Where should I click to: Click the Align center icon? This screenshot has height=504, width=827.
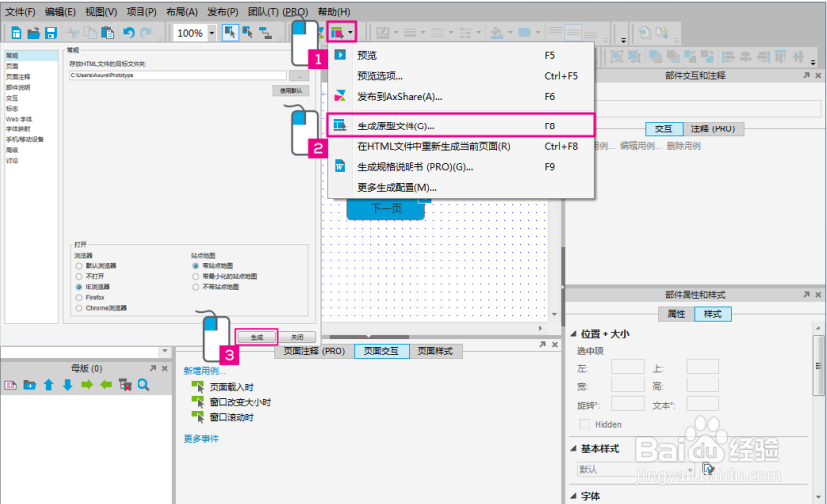(745, 57)
